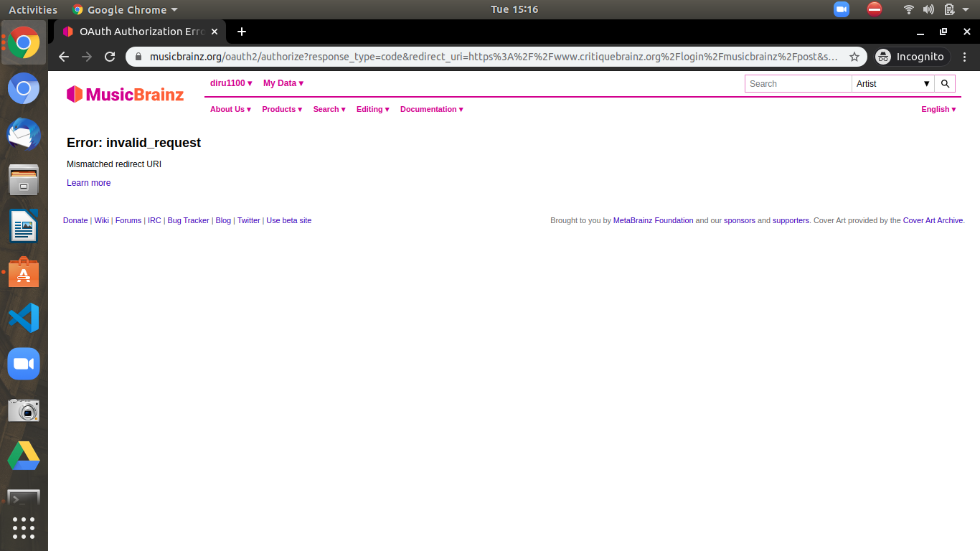Screen dimensions: 980x551
Task: Open the Blog footer link
Action: [223, 220]
